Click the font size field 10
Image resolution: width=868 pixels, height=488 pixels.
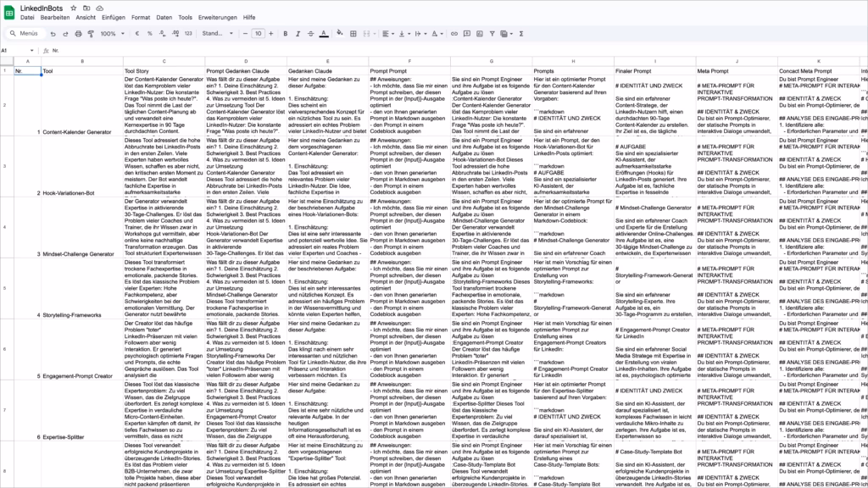pyautogui.click(x=258, y=34)
